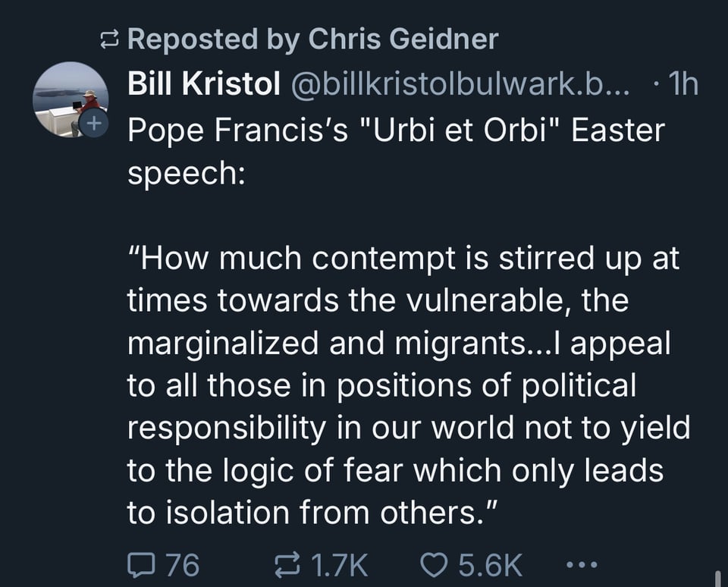Screen dimensions: 728x587
Task: Click the 76 replies count
Action: tap(182, 564)
